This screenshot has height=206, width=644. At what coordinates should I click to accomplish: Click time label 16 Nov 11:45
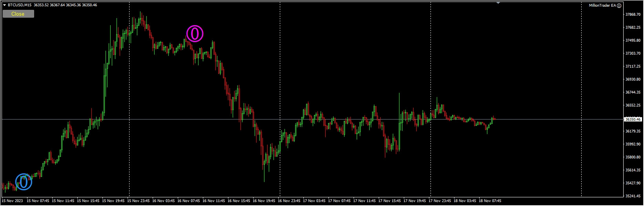tap(214, 201)
